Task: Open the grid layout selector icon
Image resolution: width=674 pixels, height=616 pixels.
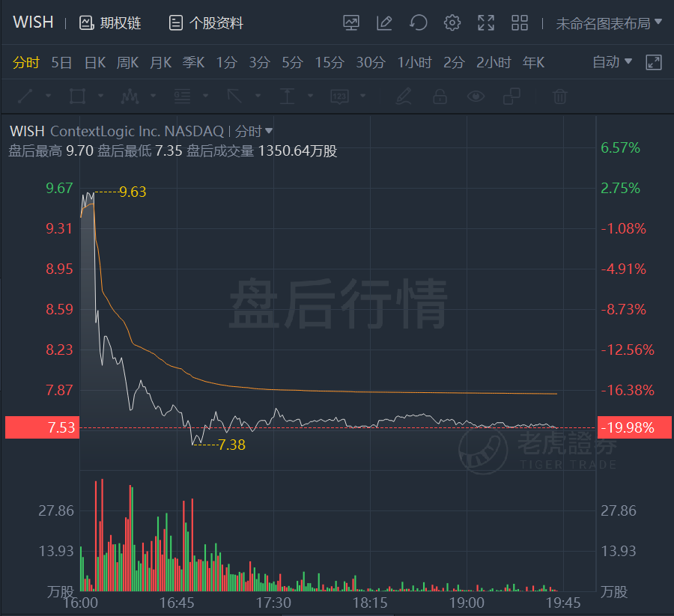Action: (520, 22)
